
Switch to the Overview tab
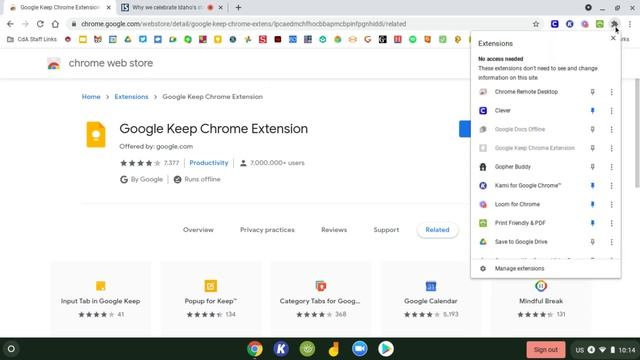(x=198, y=230)
